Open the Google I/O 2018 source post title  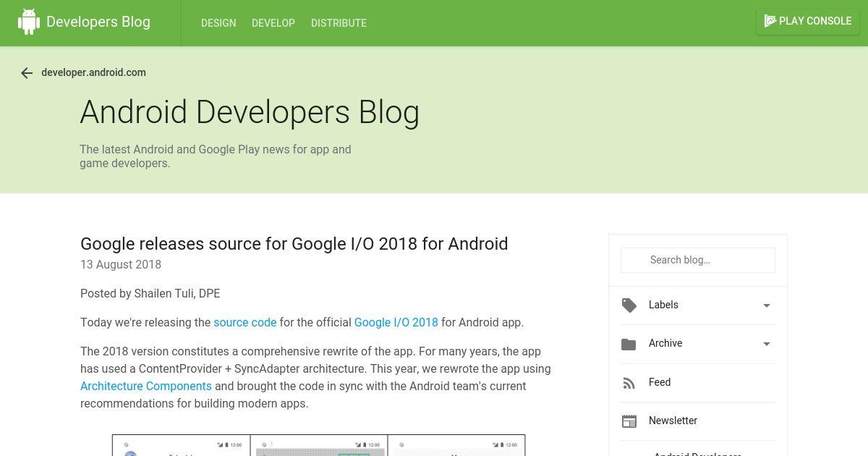point(294,244)
